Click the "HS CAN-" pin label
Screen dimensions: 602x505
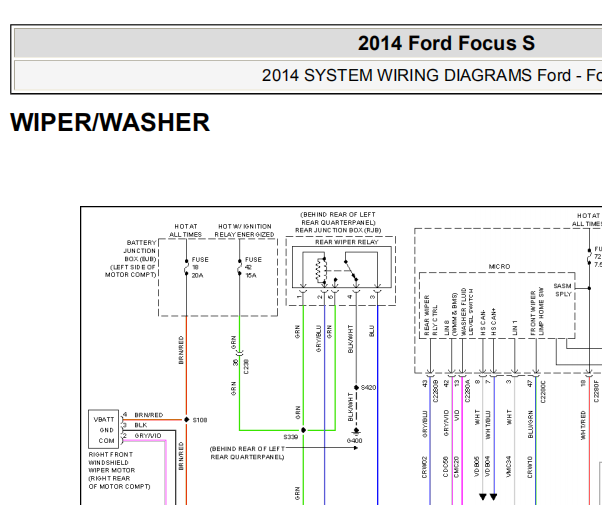pos(483,323)
